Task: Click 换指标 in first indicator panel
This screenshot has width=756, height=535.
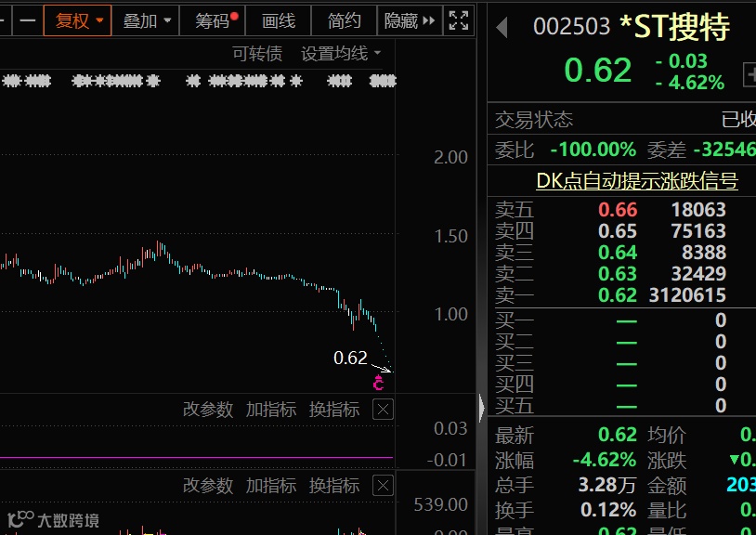Action: (334, 410)
